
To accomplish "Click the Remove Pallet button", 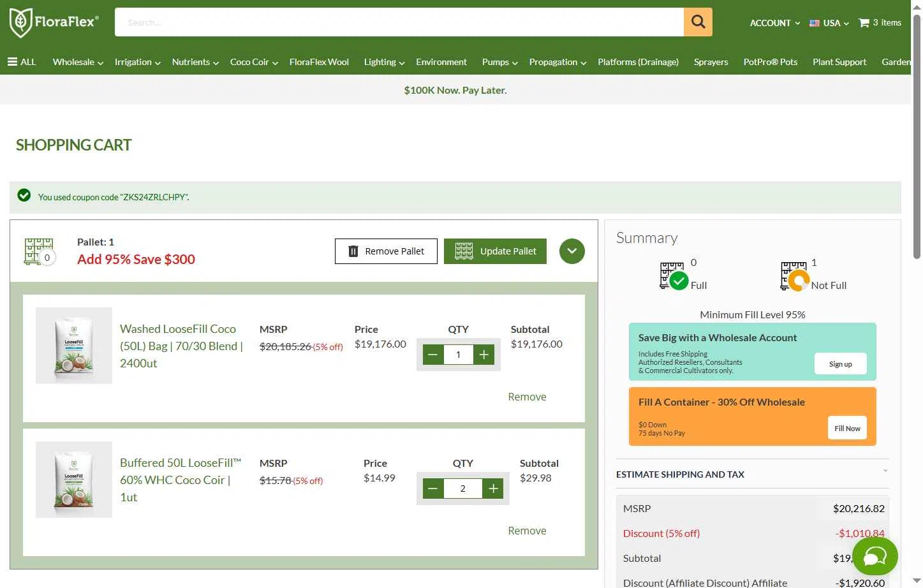I will point(386,251).
